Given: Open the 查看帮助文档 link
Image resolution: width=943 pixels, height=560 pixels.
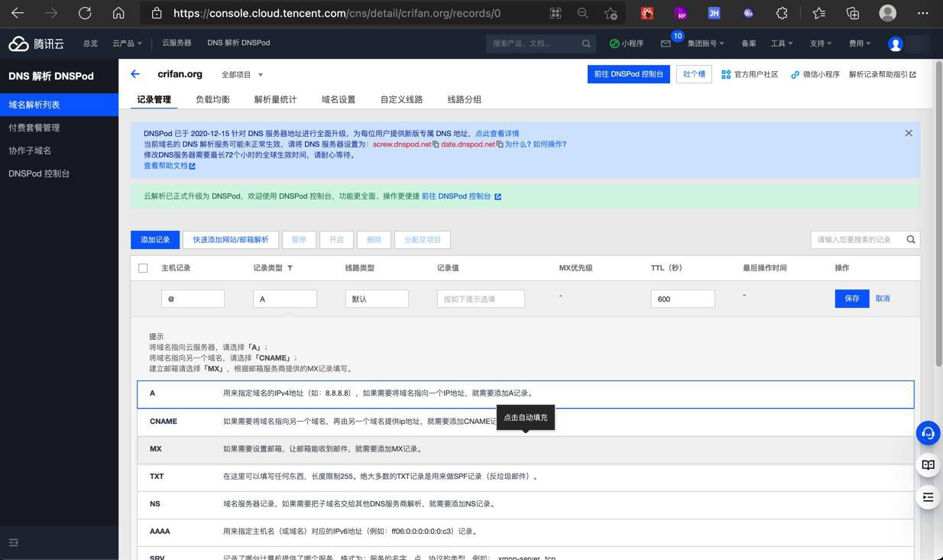Looking at the screenshot, I should [x=170, y=166].
